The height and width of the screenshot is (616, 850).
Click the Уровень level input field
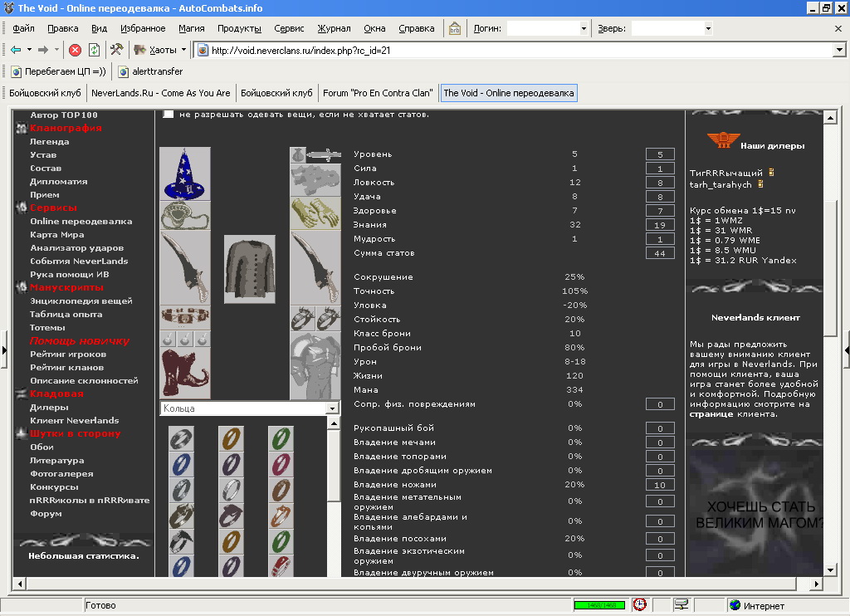tap(660, 154)
